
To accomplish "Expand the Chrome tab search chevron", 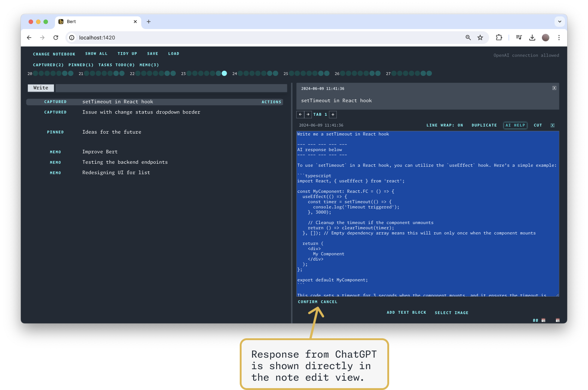I will pos(559,22).
